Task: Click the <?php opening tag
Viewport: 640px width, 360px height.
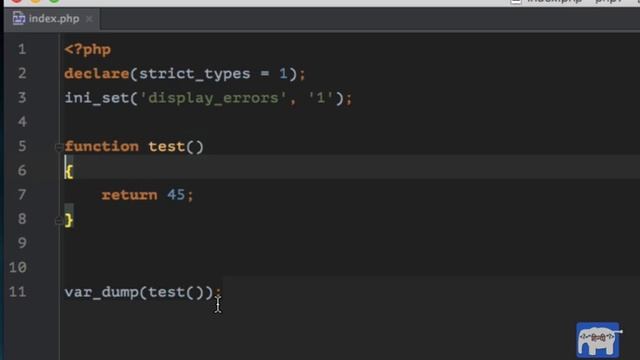Action: [88, 50]
